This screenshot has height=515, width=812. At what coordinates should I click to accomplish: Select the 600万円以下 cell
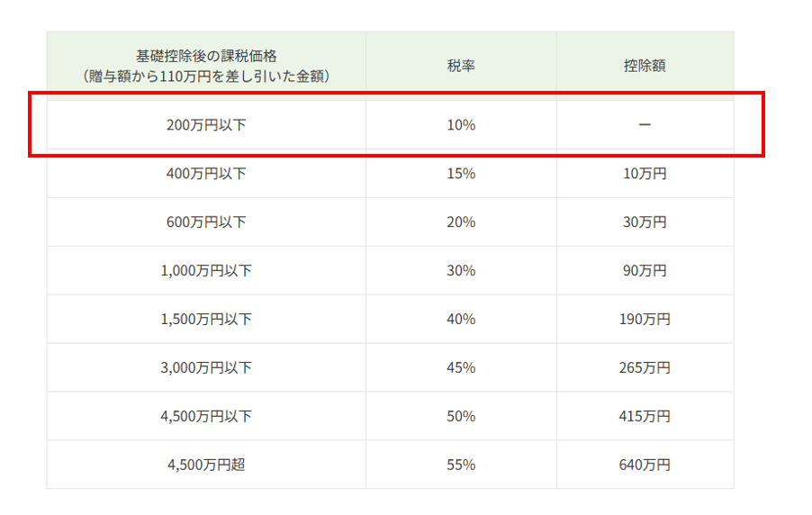[206, 222]
